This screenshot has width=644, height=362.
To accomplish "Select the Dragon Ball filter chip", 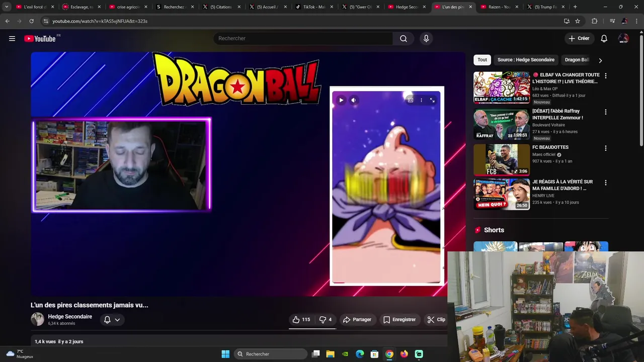I will tap(577, 60).
